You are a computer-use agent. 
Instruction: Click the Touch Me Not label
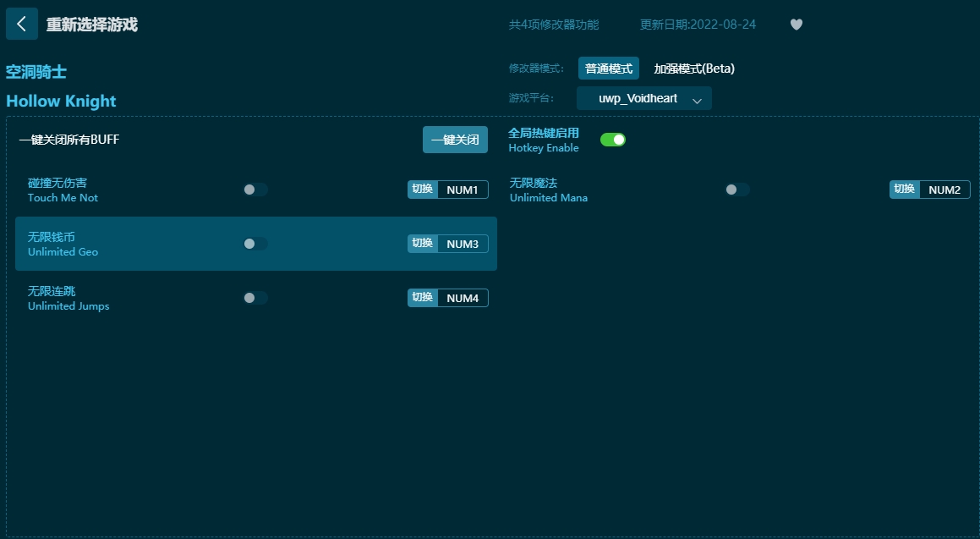pyautogui.click(x=63, y=198)
